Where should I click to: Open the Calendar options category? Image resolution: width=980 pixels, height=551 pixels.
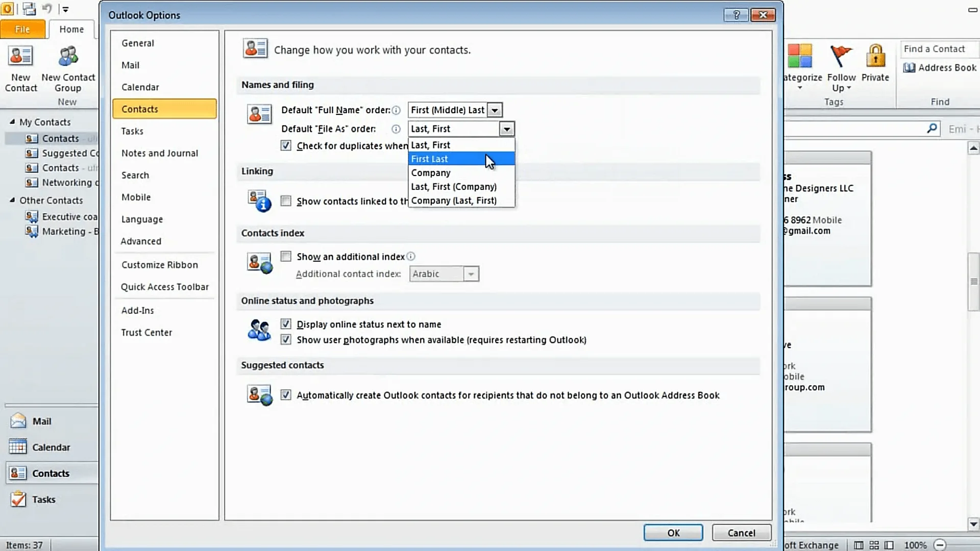pyautogui.click(x=164, y=87)
